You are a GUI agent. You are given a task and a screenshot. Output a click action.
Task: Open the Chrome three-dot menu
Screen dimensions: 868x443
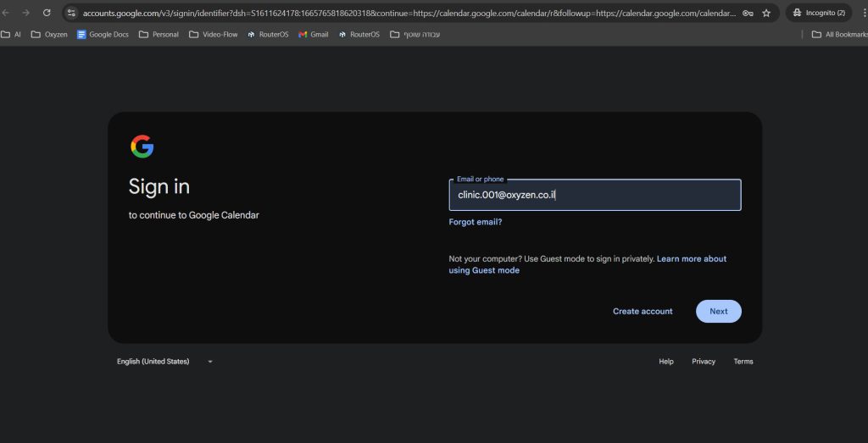point(864,13)
